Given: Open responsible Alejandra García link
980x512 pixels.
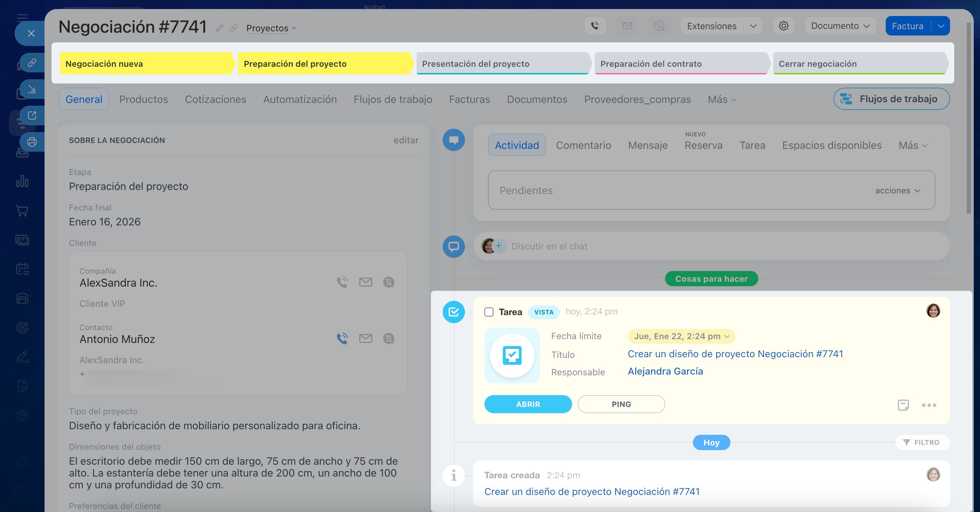Looking at the screenshot, I should point(665,371).
